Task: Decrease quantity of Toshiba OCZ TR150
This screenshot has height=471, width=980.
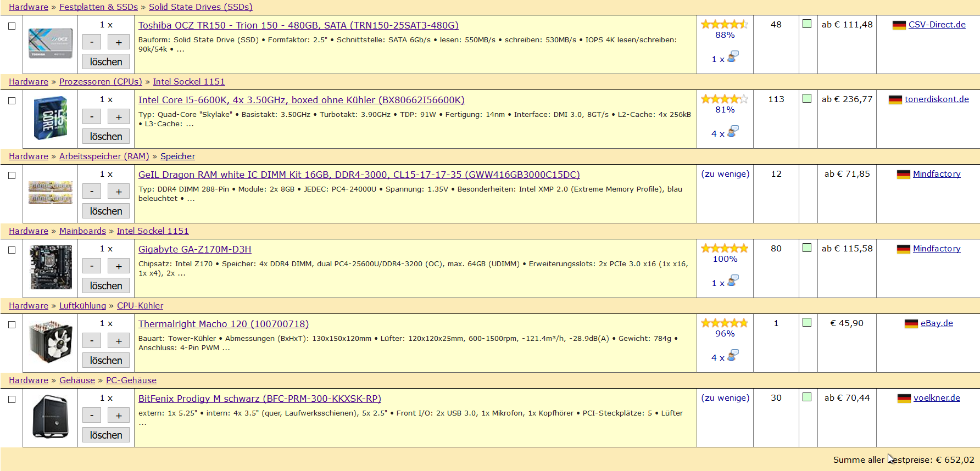Action: (x=92, y=42)
